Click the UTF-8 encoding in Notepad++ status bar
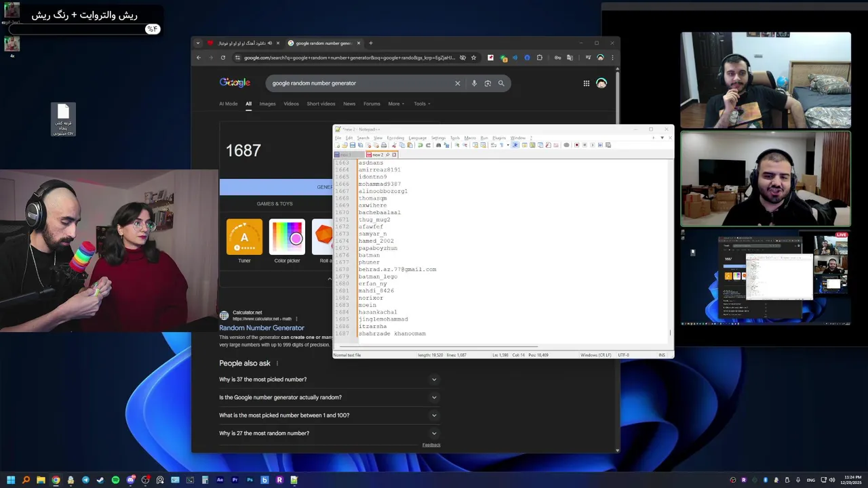868x488 pixels. pos(623,355)
